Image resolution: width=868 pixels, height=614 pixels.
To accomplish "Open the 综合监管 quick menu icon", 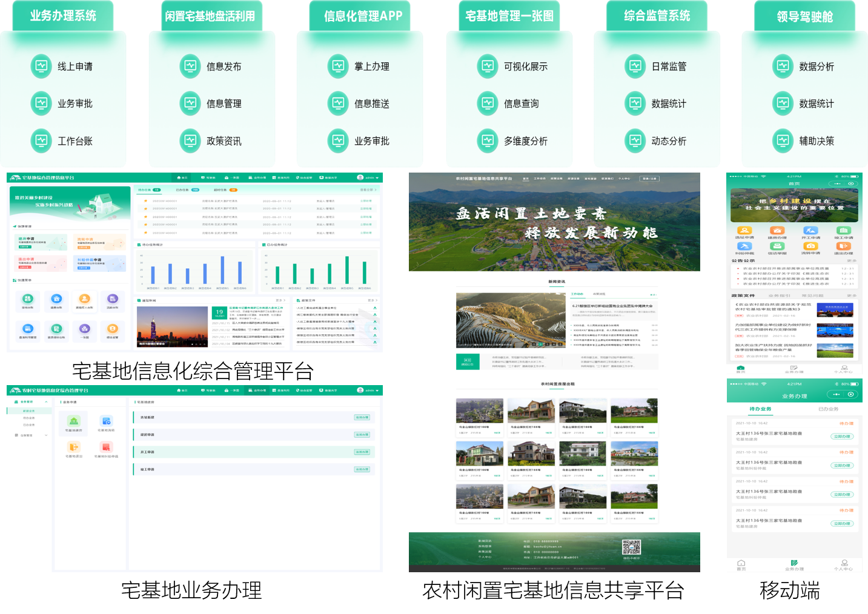I will 113,329.
